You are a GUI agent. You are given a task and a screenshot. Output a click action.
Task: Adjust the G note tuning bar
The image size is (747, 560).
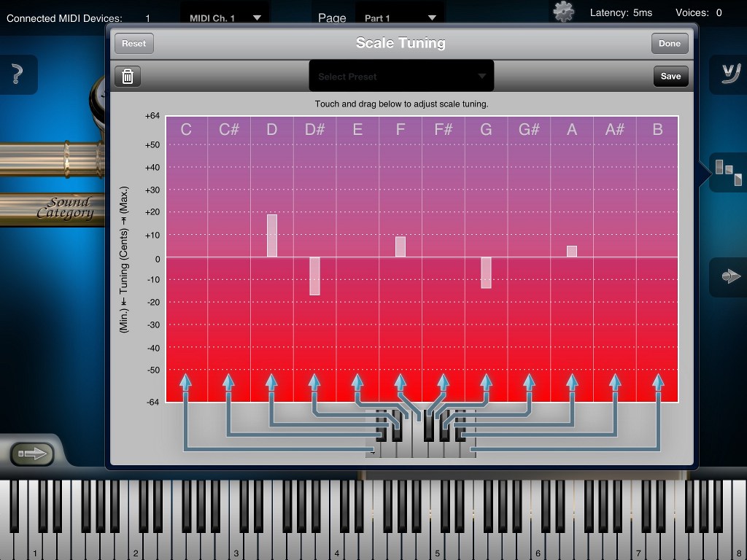(486, 273)
